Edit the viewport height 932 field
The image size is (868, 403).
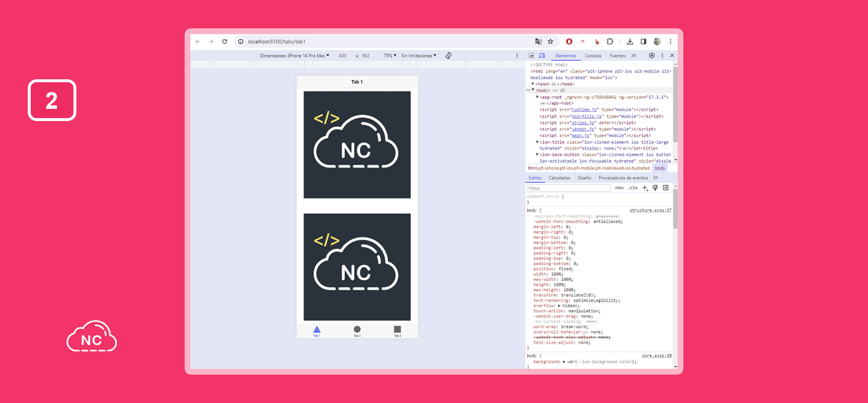(366, 56)
